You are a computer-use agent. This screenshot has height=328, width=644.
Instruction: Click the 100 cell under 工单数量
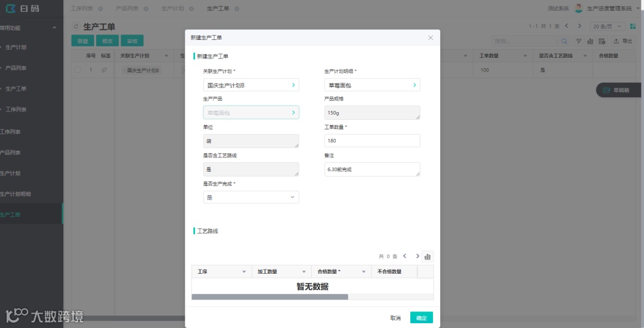[503, 70]
